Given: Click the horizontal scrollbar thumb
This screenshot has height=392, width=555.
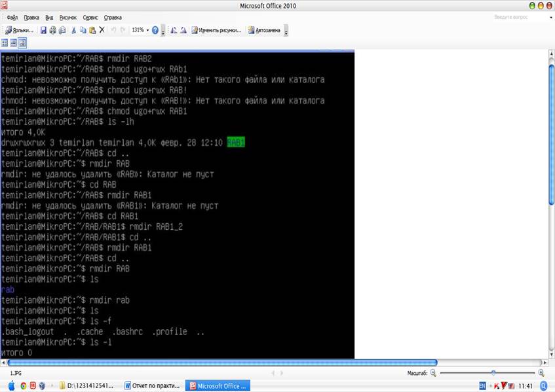Looking at the screenshot, I should [222, 363].
